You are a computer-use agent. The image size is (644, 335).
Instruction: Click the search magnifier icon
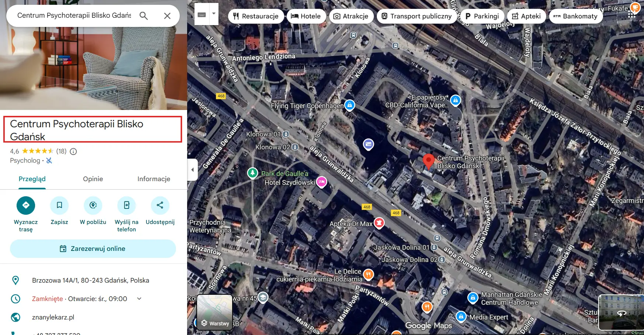coord(144,16)
